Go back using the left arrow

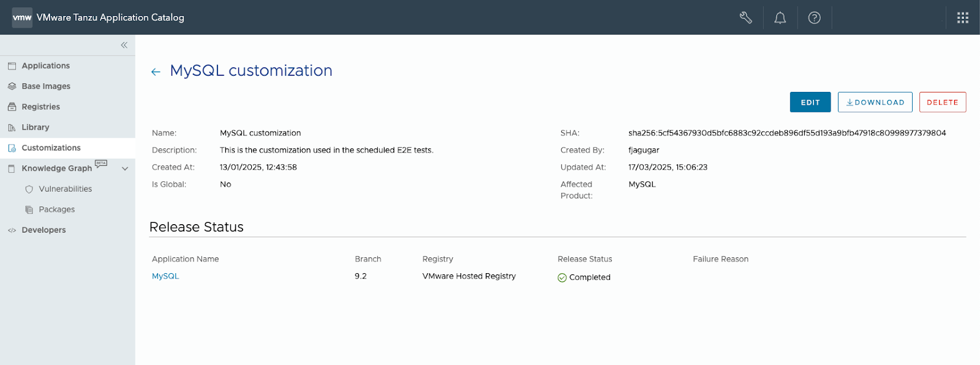(156, 72)
